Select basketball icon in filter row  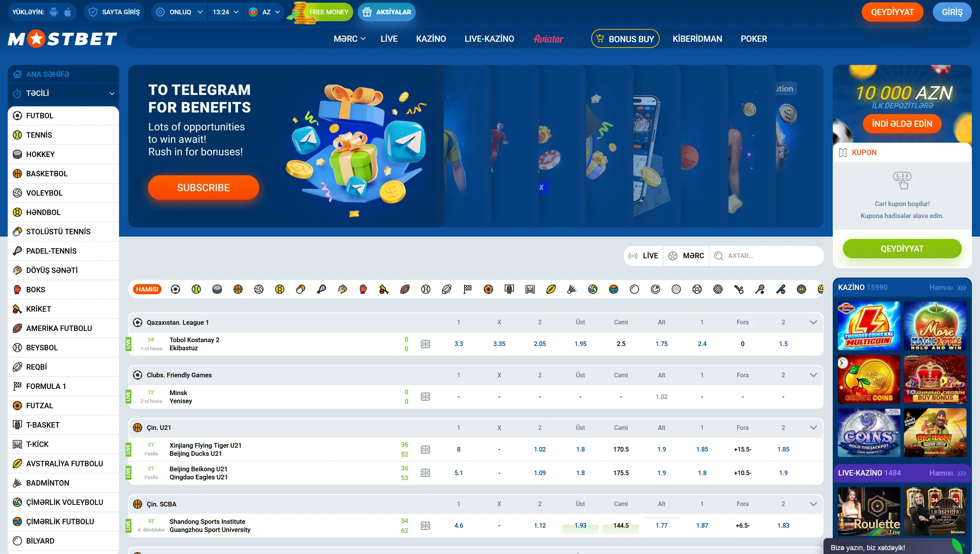tap(238, 289)
